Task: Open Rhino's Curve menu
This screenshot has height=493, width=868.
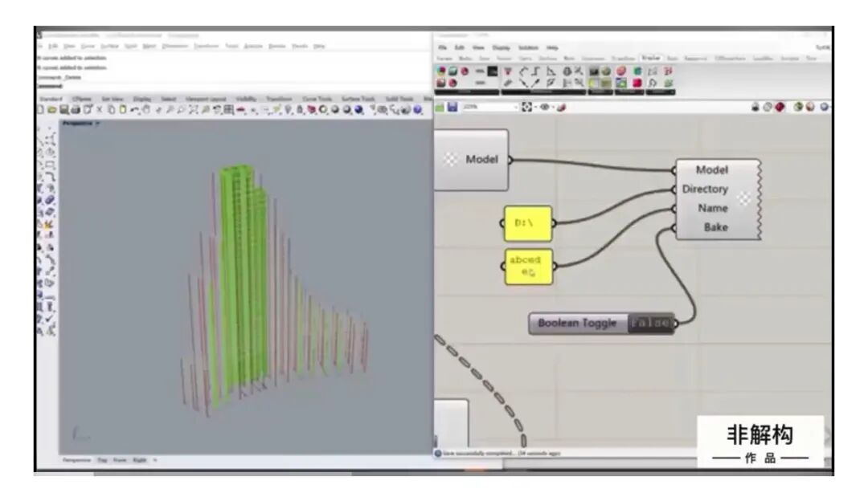Action: pyautogui.click(x=88, y=46)
